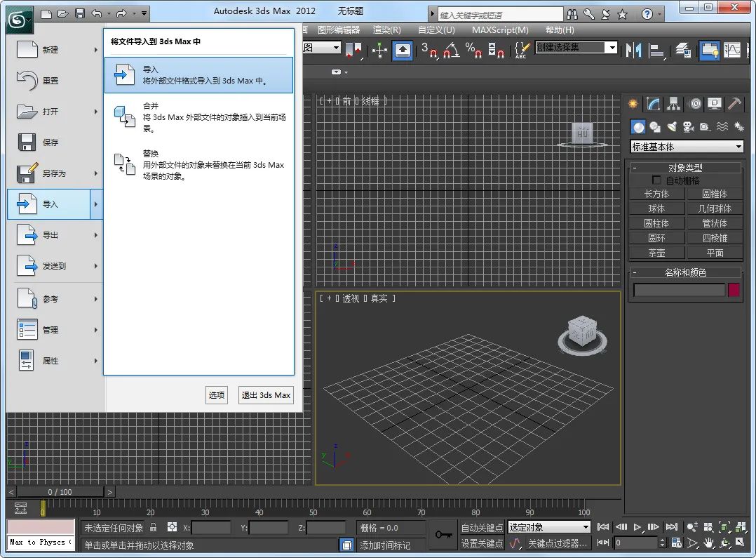Screen dimensions: 756x558
Task: Click the 茶壶 object button
Action: 656,253
